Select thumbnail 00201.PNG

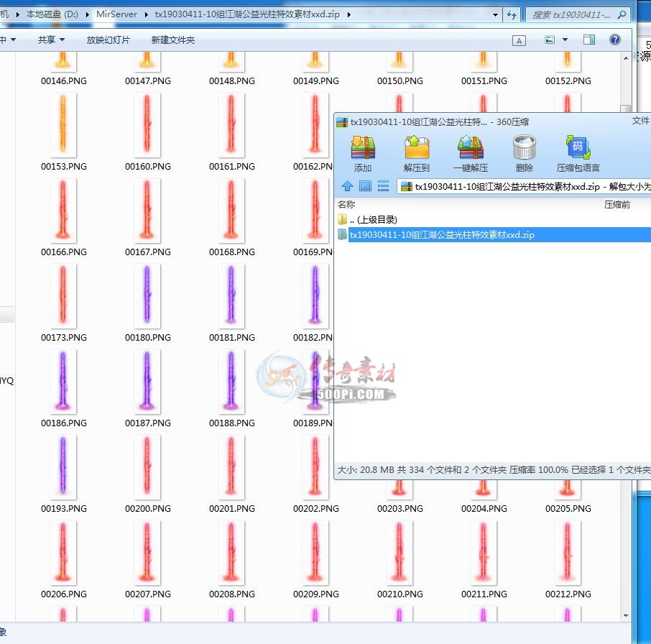click(x=231, y=466)
